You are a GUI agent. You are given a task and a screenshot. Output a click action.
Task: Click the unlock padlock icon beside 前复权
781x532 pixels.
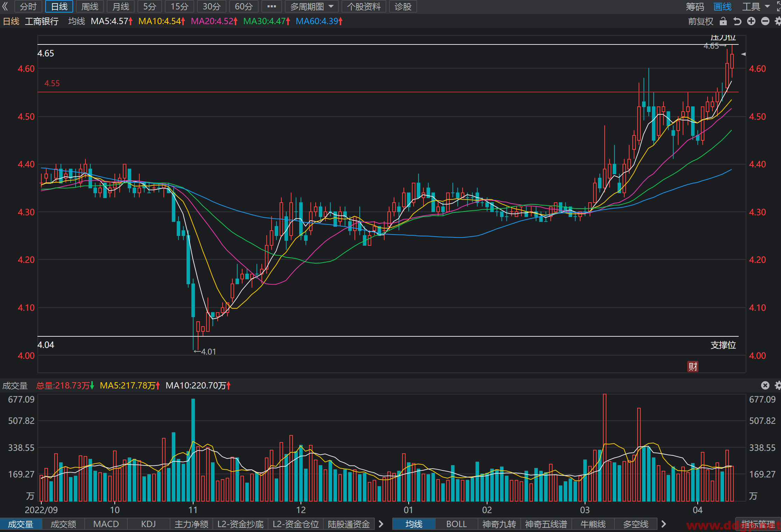[723, 21]
